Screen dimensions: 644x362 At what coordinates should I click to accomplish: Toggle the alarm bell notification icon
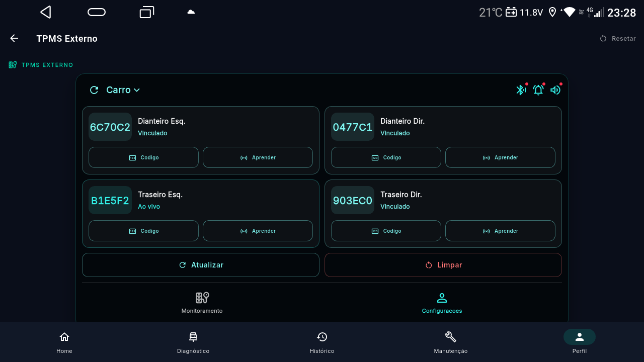click(538, 90)
